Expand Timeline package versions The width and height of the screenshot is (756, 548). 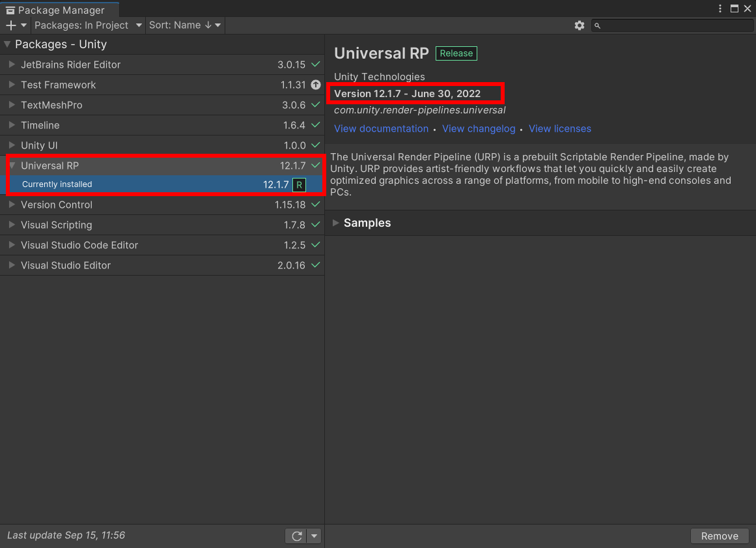click(12, 125)
